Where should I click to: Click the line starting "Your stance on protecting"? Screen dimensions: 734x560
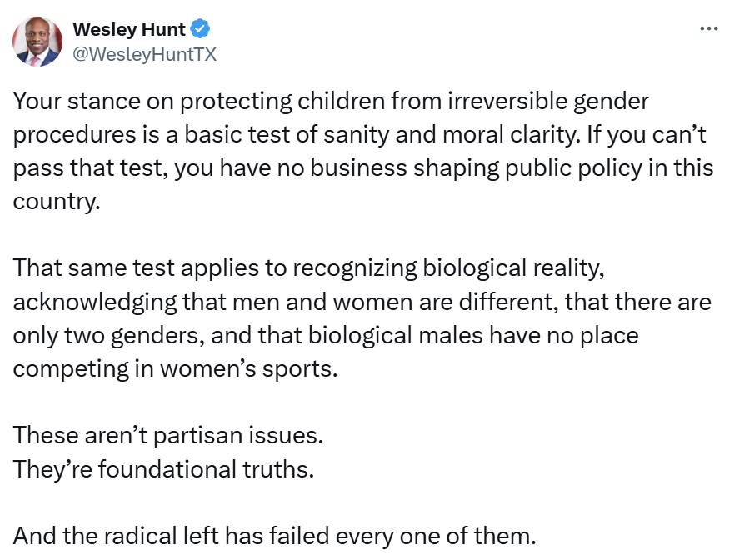tap(331, 102)
